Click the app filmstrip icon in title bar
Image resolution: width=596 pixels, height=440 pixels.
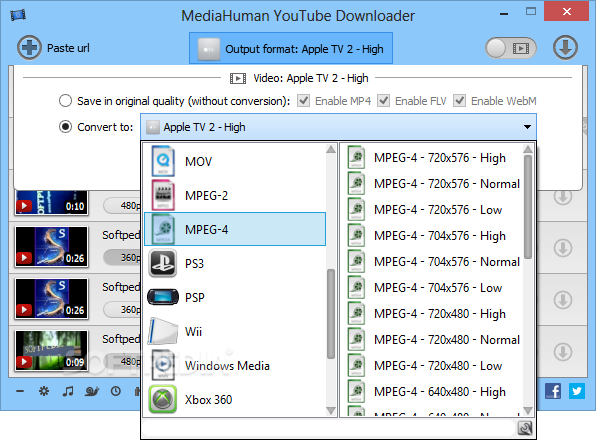(18, 15)
